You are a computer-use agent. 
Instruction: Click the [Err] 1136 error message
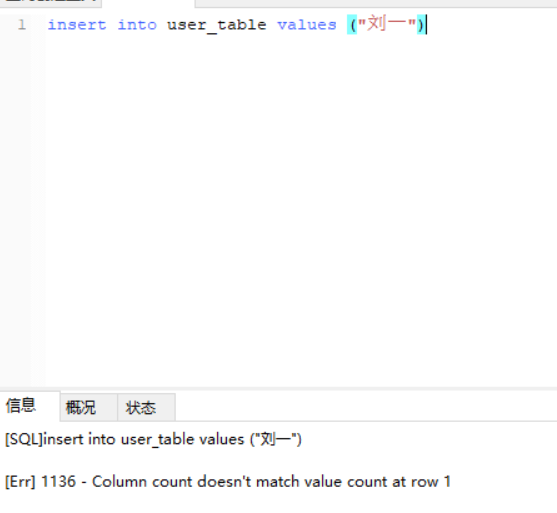pos(228,482)
